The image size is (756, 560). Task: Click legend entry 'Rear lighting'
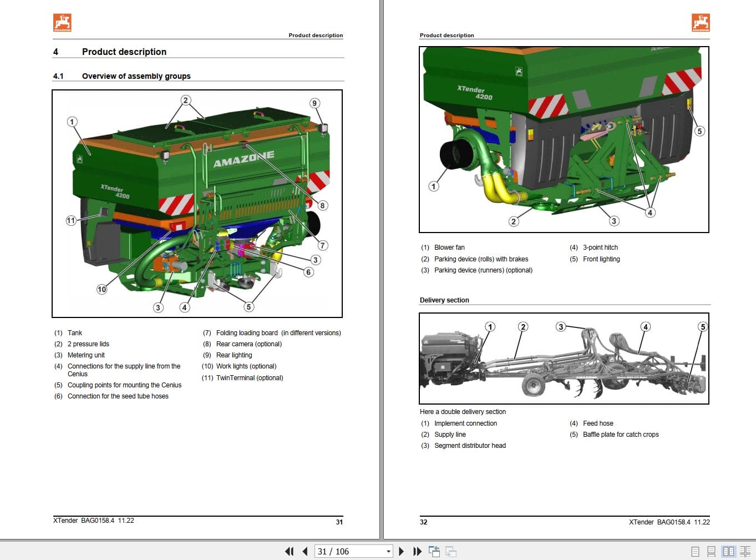[234, 355]
